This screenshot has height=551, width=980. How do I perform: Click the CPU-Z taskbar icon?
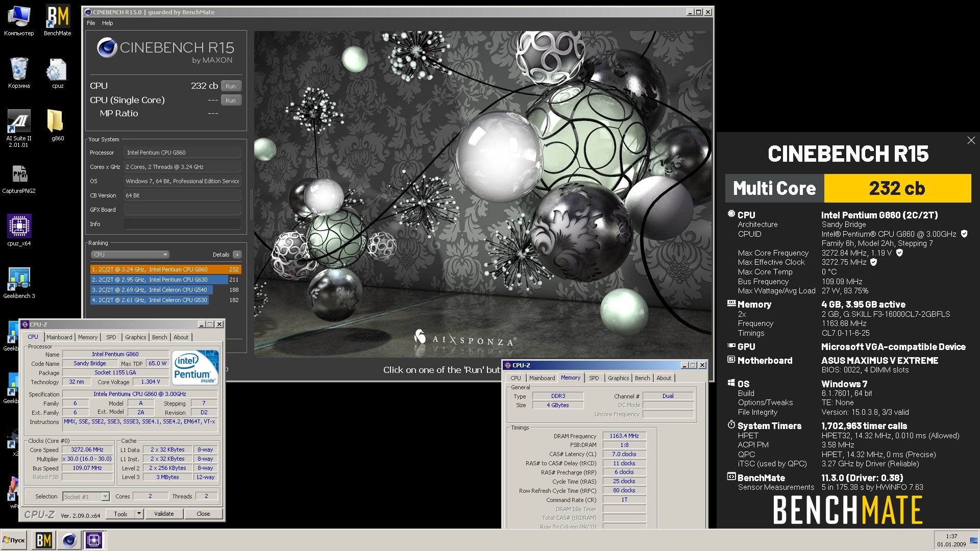pos(94,540)
